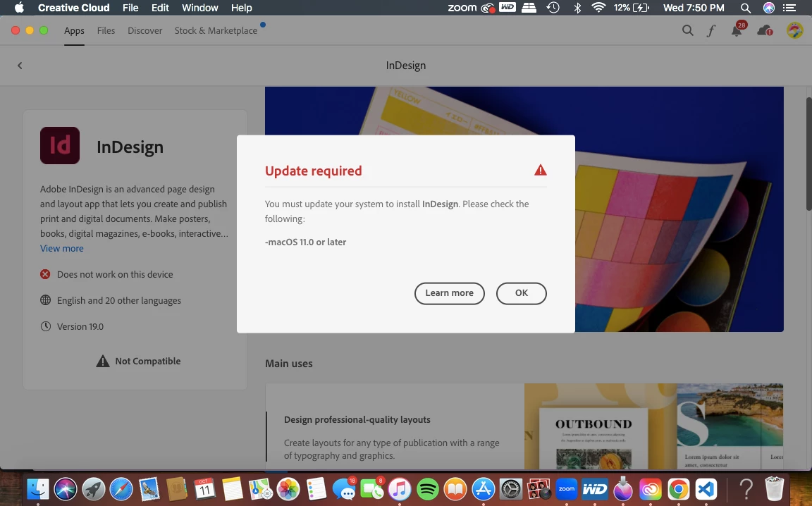Click the View more link

[x=61, y=248]
